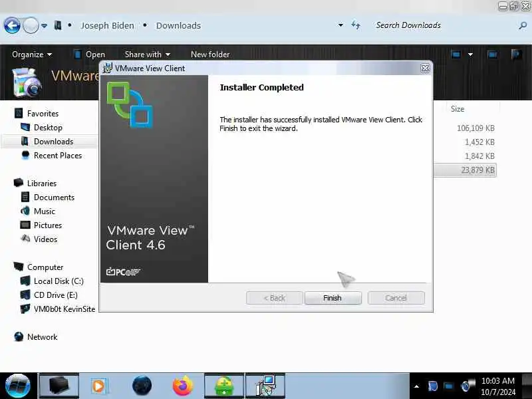The image size is (532, 399).
Task: Select Joseph Biden in the address path
Action: [x=107, y=25]
